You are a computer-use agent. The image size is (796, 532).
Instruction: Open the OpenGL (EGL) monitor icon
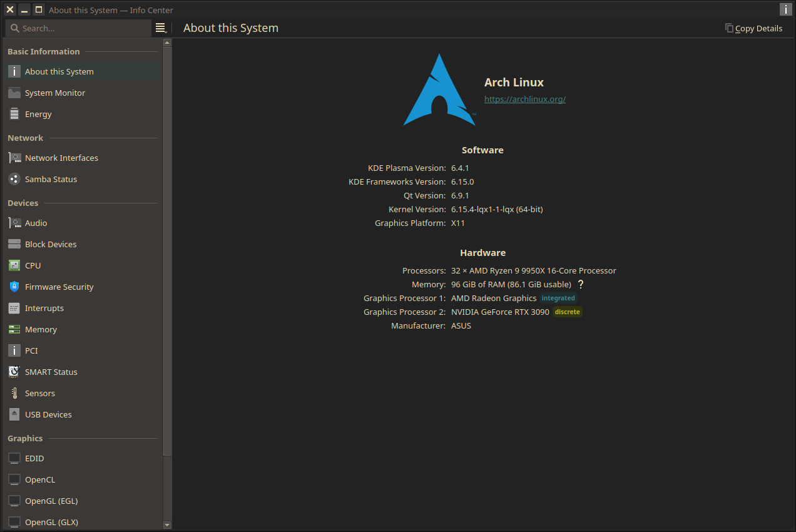pyautogui.click(x=14, y=501)
